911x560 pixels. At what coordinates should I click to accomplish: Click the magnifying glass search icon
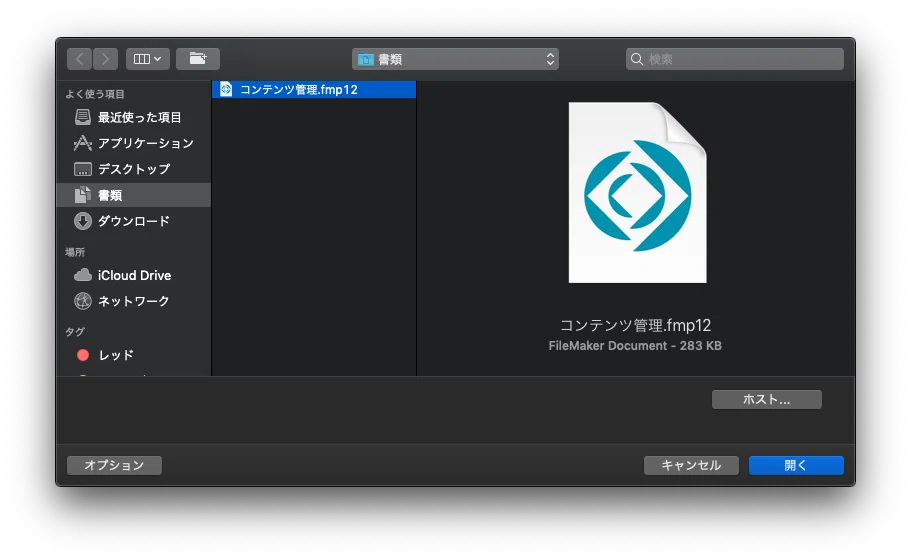click(x=637, y=59)
